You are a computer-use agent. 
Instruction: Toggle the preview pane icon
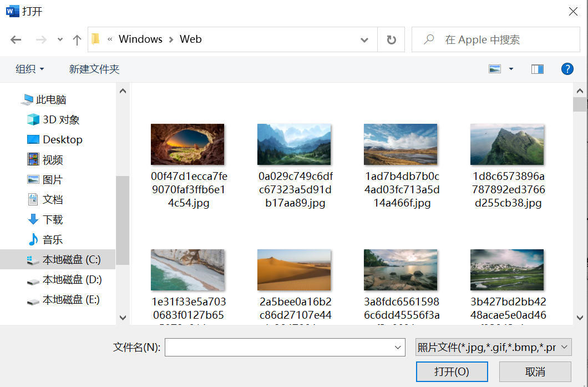pyautogui.click(x=537, y=69)
